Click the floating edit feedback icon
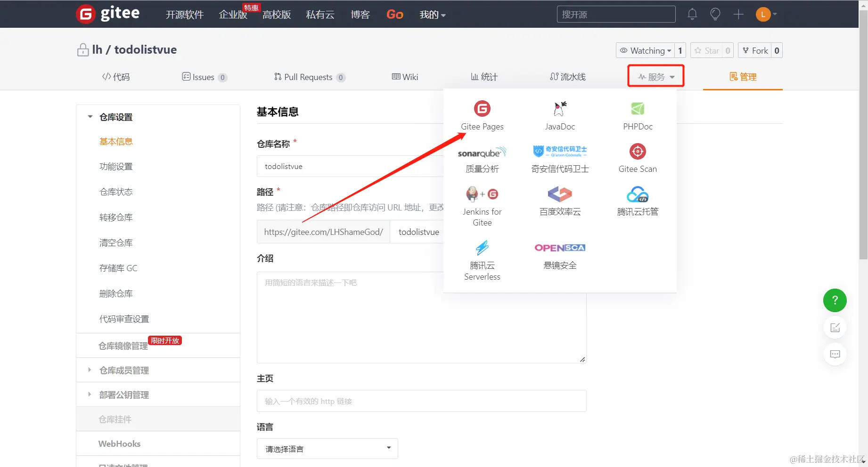Image resolution: width=868 pixels, height=467 pixels. tap(835, 328)
